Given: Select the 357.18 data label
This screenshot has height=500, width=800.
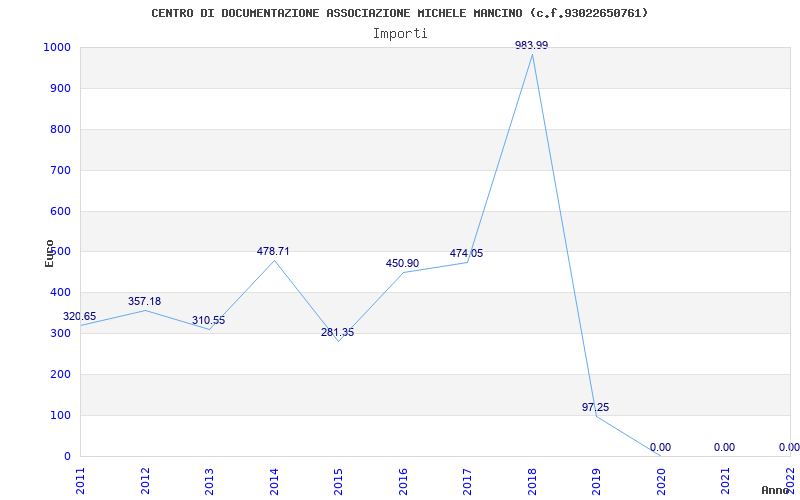Looking at the screenshot, I should (144, 302).
